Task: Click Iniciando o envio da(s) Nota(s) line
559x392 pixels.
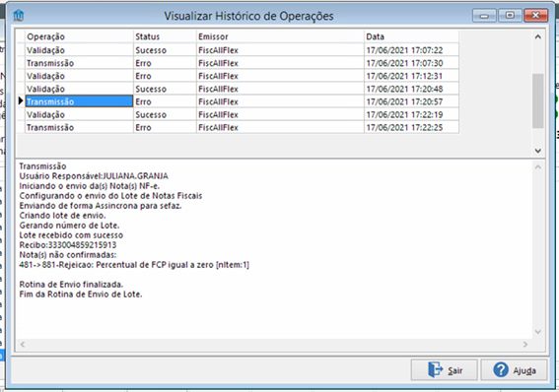Action: click(90, 186)
